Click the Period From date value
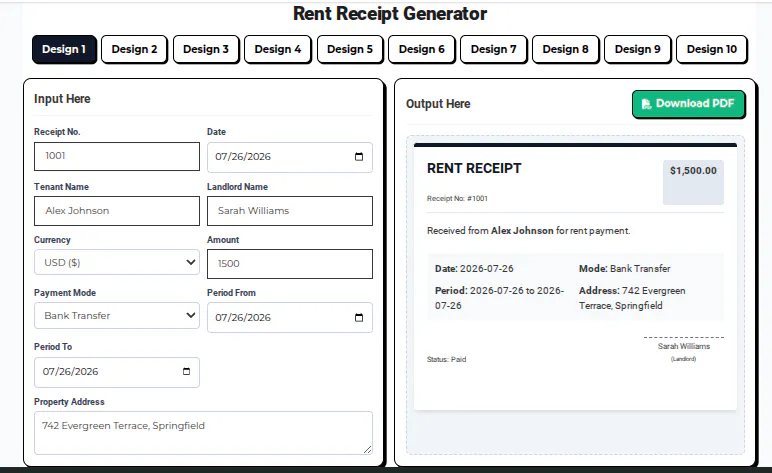Viewport: 772px width, 473px height. 243,317
